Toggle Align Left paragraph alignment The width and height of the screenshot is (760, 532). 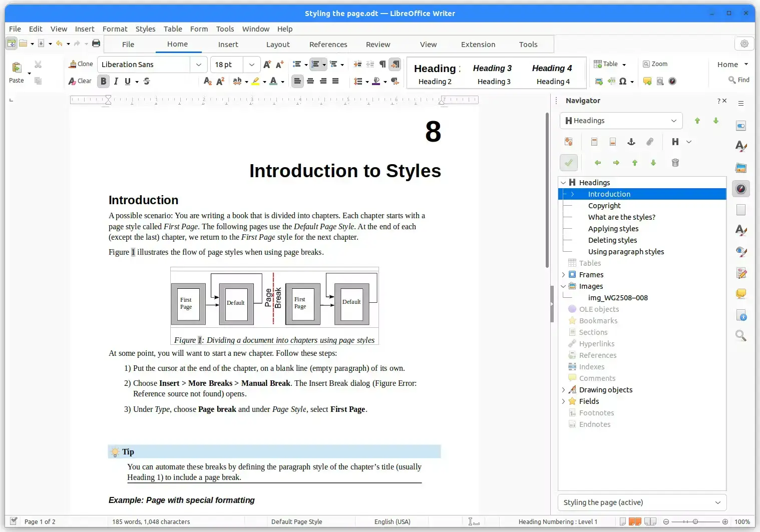(x=298, y=81)
